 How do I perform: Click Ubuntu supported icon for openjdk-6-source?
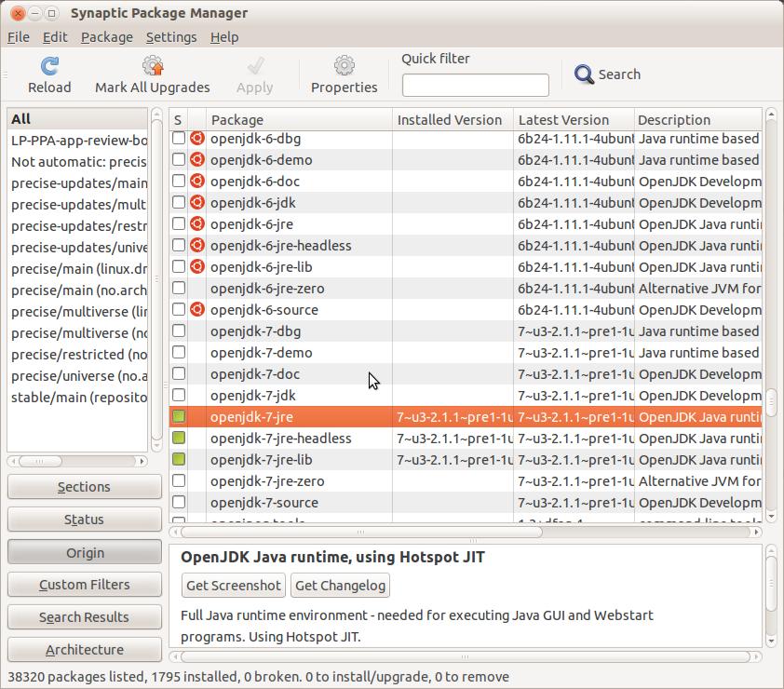point(197,310)
